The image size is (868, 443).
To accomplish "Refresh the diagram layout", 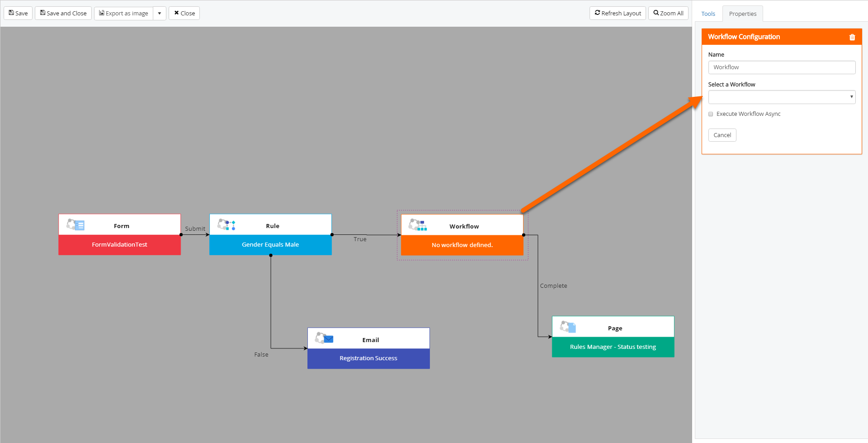I will coord(618,13).
